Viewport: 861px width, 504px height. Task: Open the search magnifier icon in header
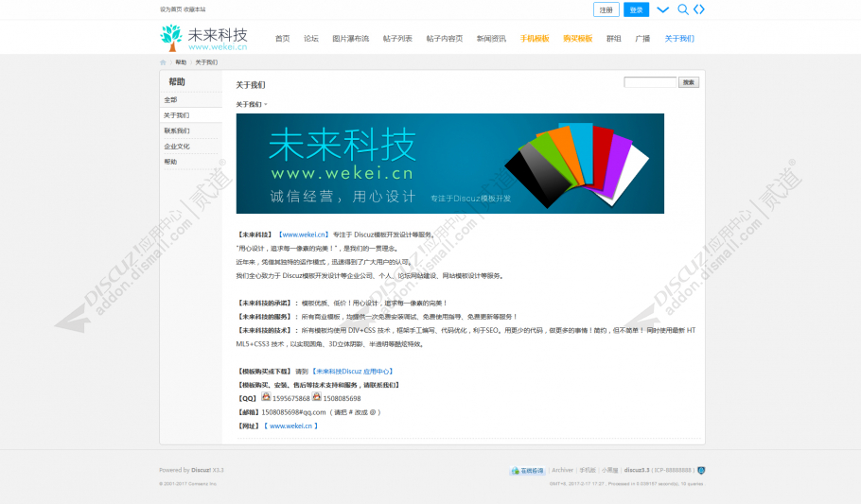pos(682,9)
